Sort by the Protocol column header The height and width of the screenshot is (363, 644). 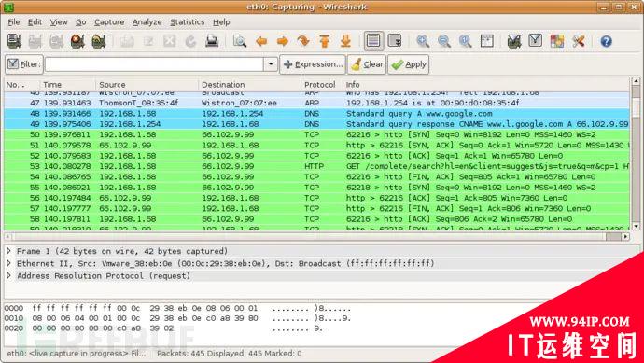tap(322, 85)
